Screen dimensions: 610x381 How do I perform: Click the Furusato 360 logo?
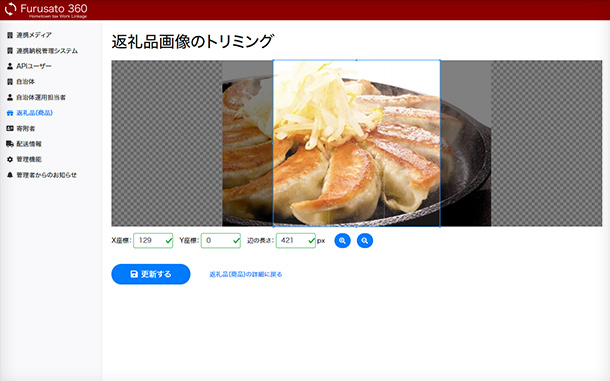pos(46,10)
